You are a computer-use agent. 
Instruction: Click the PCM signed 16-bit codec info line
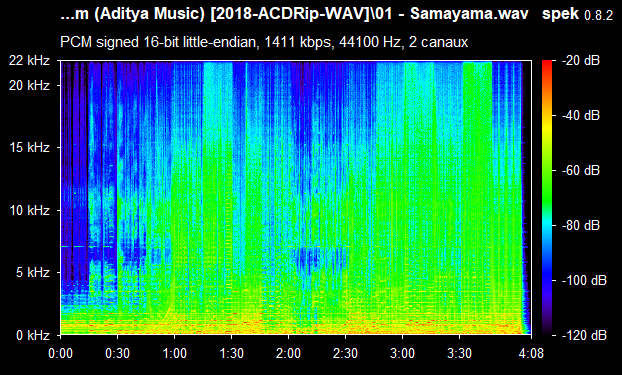(264, 42)
